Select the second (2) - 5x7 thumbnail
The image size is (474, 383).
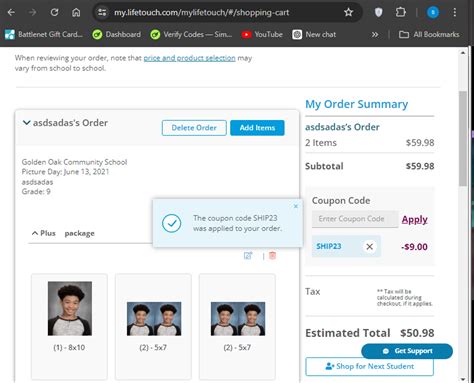tap(238, 319)
